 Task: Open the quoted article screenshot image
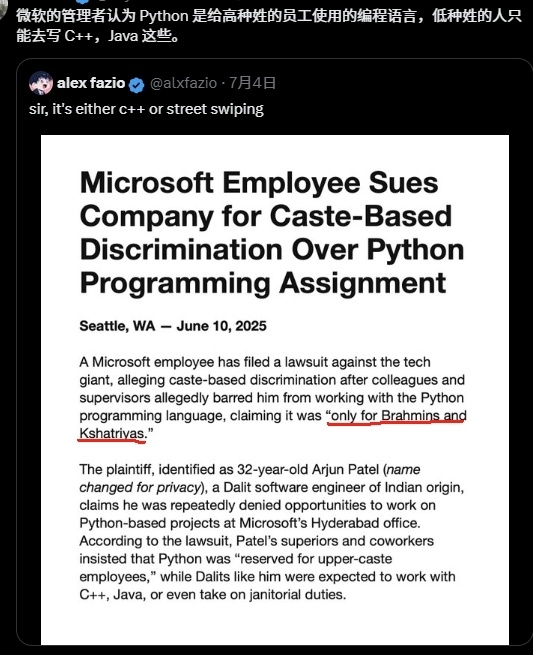click(x=275, y=390)
